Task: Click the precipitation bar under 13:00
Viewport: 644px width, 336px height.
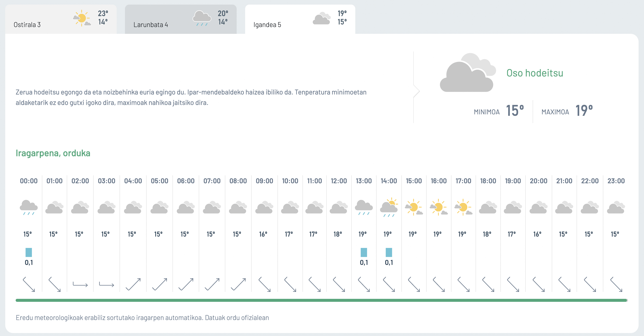Action: [x=364, y=252]
